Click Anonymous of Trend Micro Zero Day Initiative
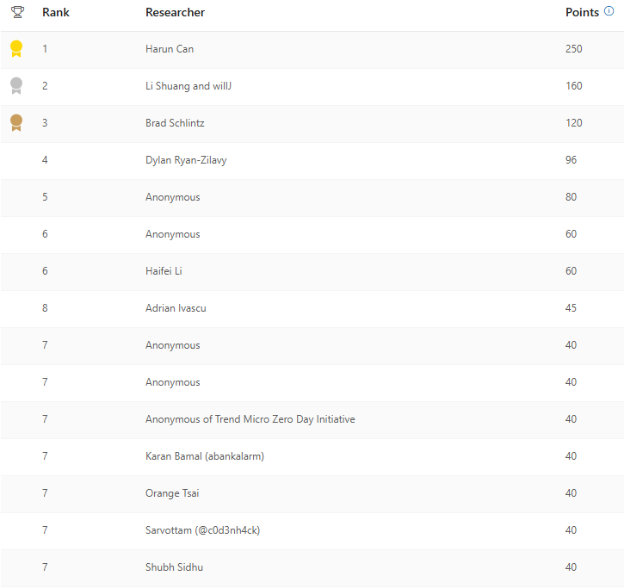This screenshot has height=588, width=624. coord(250,419)
